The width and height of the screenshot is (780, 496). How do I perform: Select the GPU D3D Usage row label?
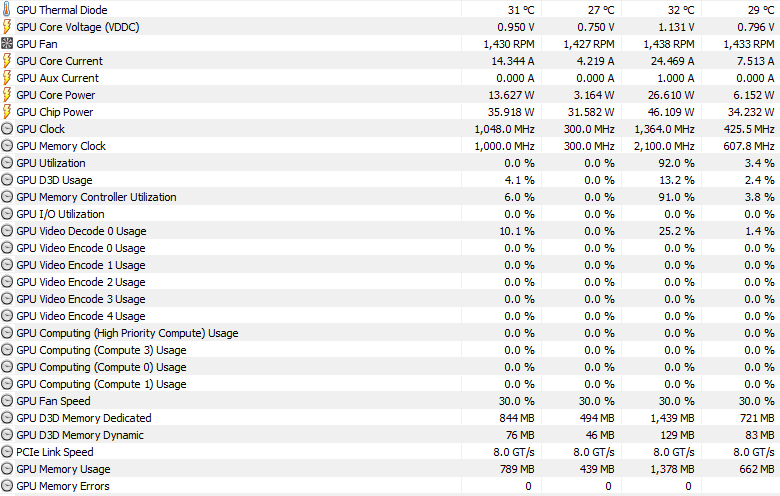pos(54,180)
